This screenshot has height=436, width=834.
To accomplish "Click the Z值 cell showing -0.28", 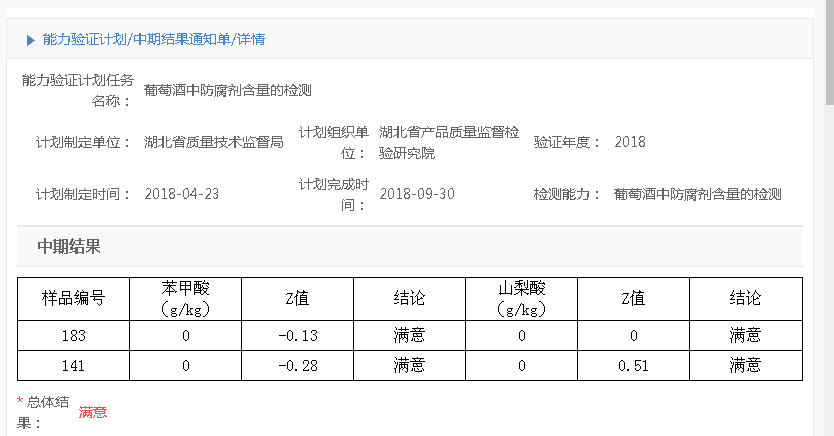I will tap(297, 366).
